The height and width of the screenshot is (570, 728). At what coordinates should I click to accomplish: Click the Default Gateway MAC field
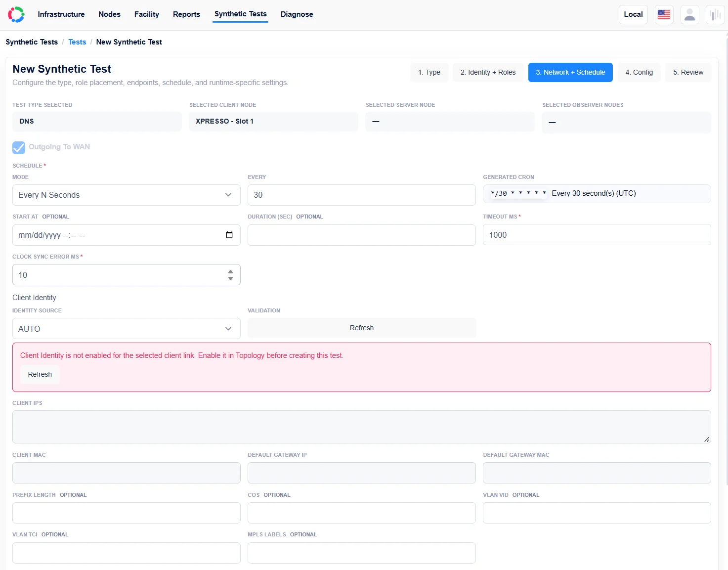597,473
